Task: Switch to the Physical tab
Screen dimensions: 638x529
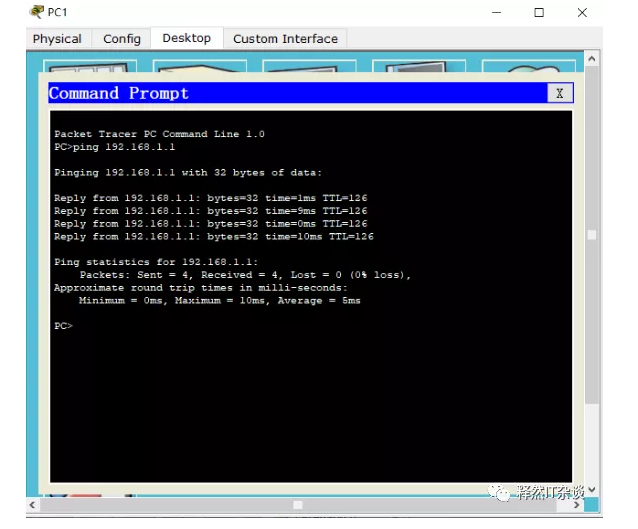Action: coord(57,39)
